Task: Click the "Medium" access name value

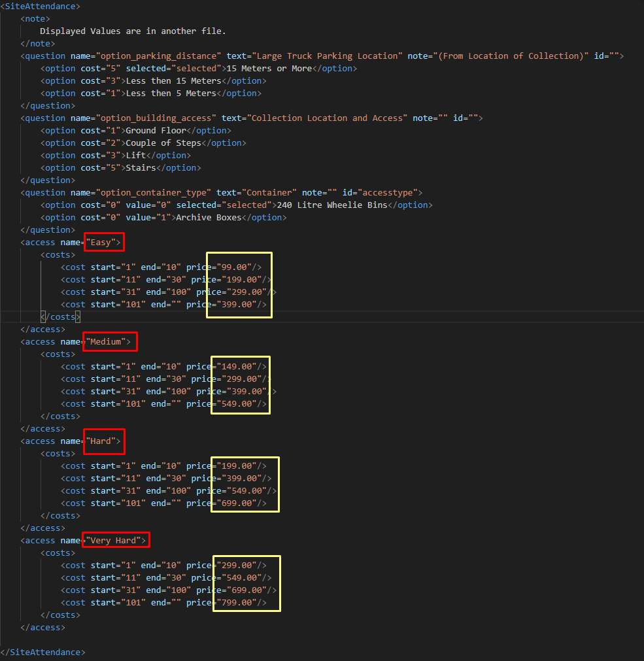Action: click(x=106, y=342)
